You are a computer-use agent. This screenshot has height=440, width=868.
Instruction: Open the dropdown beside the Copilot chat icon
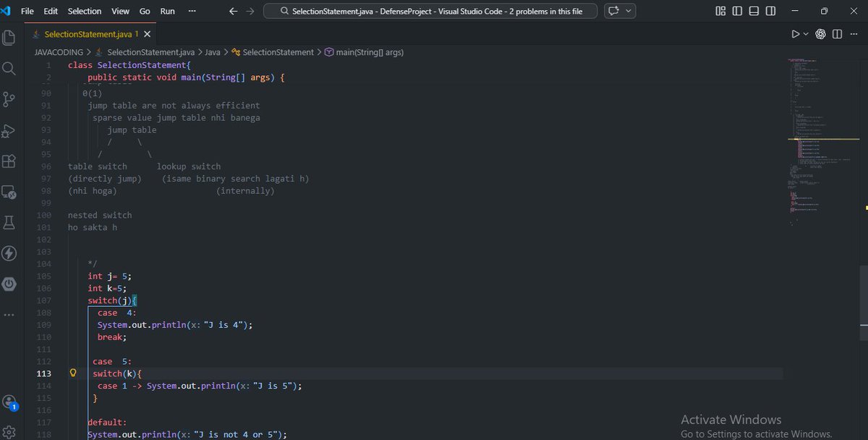(x=629, y=11)
